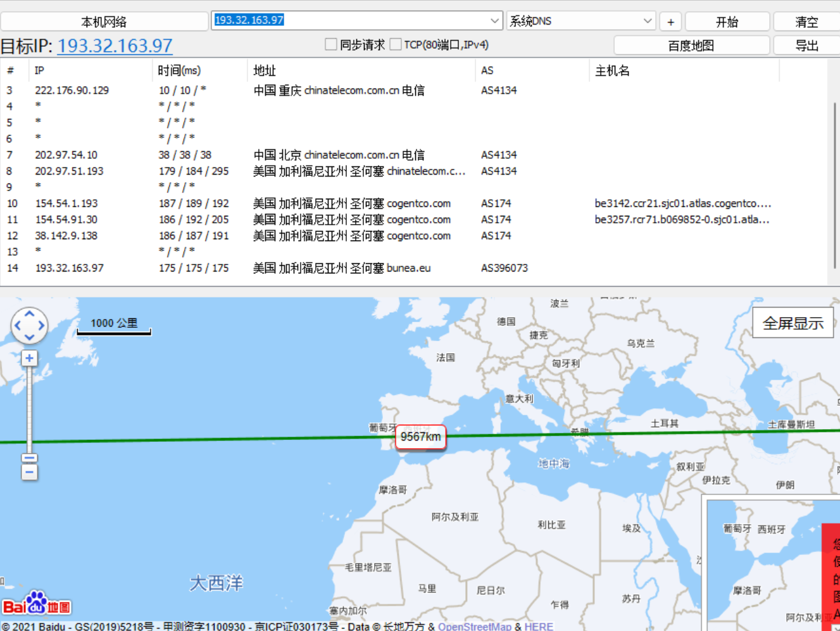
Task: Click the 开始 button to start tracing
Action: pos(727,21)
